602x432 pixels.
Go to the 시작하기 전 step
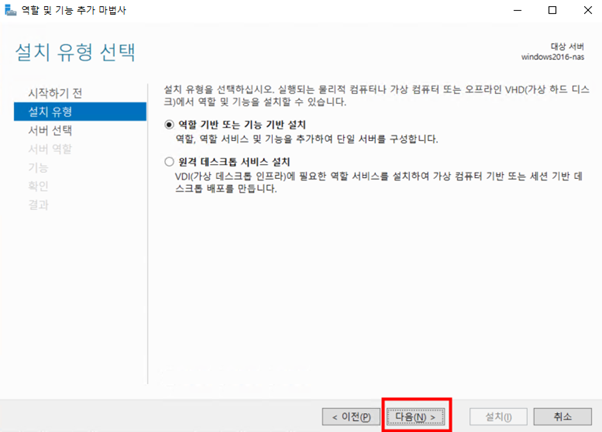55,93
